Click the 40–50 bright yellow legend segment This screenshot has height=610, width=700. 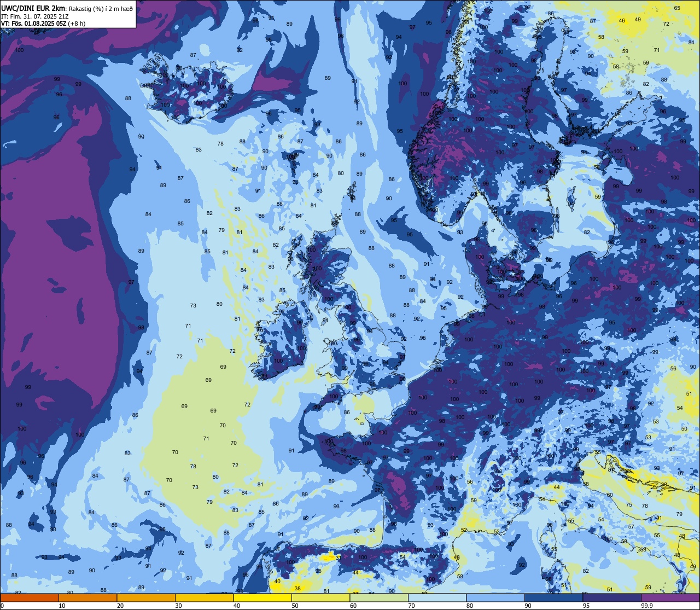[262, 597]
